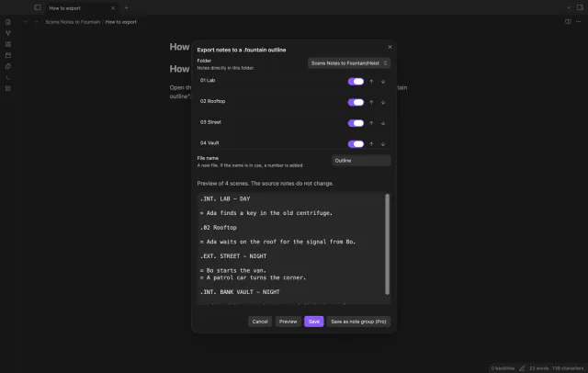Image resolution: width=588 pixels, height=373 pixels.
Task: Open more options three-dot menu
Action: (579, 22)
